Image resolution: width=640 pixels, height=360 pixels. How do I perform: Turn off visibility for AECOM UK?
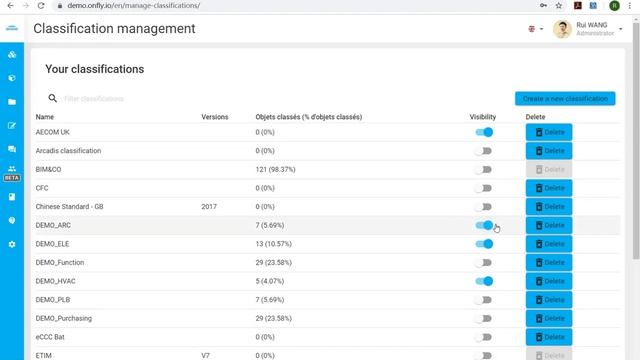tap(484, 132)
